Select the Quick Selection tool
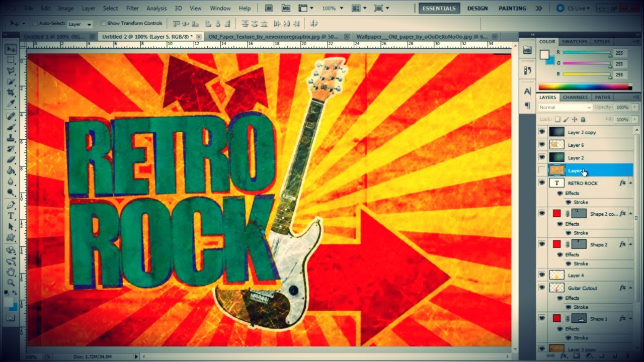Image resolution: width=644 pixels, height=362 pixels. click(11, 82)
